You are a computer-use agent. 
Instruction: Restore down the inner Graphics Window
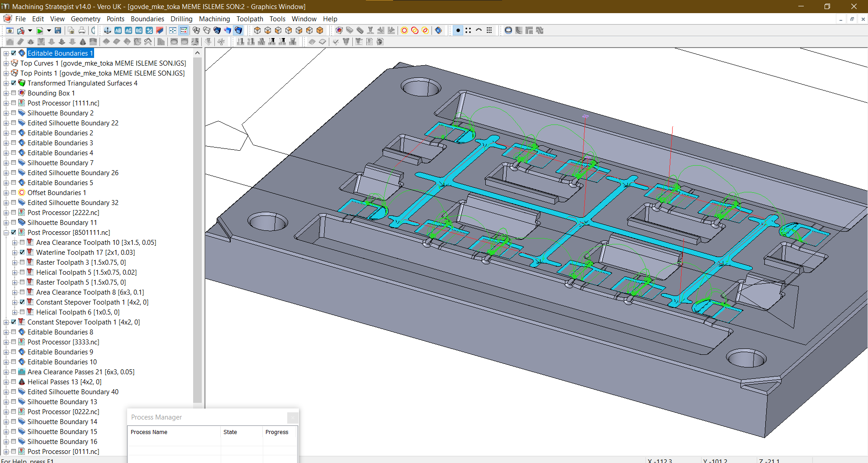(x=852, y=19)
